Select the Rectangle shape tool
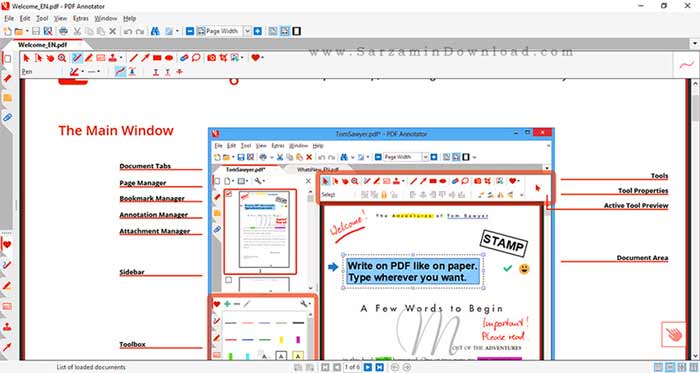 pyautogui.click(x=157, y=58)
